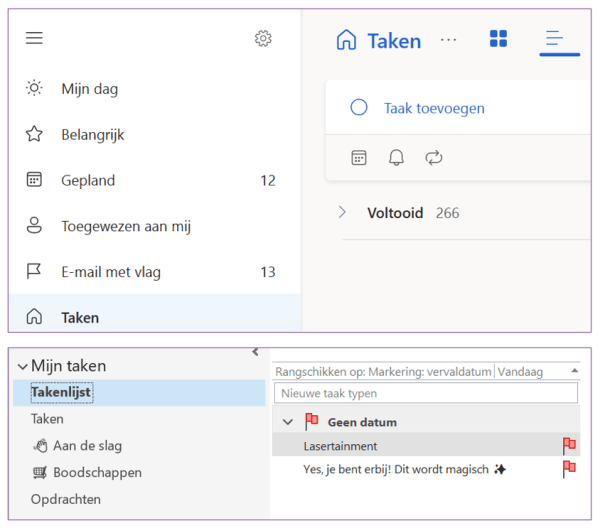Select Takenlijst folder
The width and height of the screenshot is (600, 528).
[139, 393]
